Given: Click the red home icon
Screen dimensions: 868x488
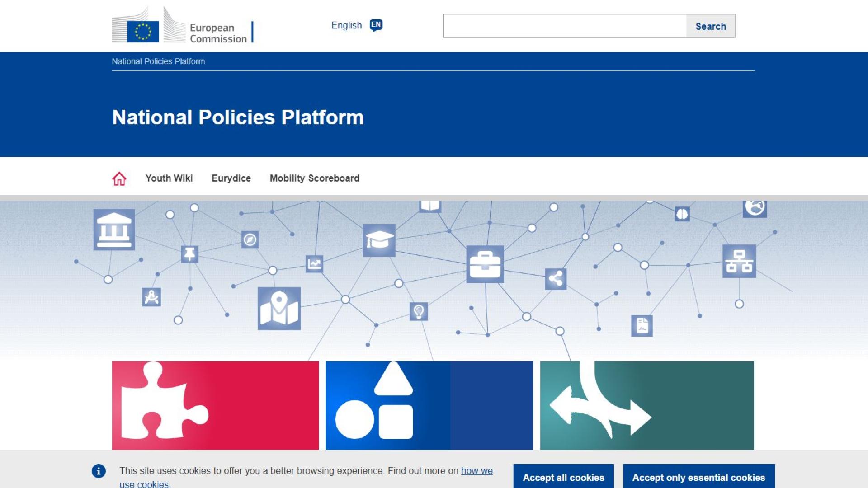Looking at the screenshot, I should click(x=119, y=178).
